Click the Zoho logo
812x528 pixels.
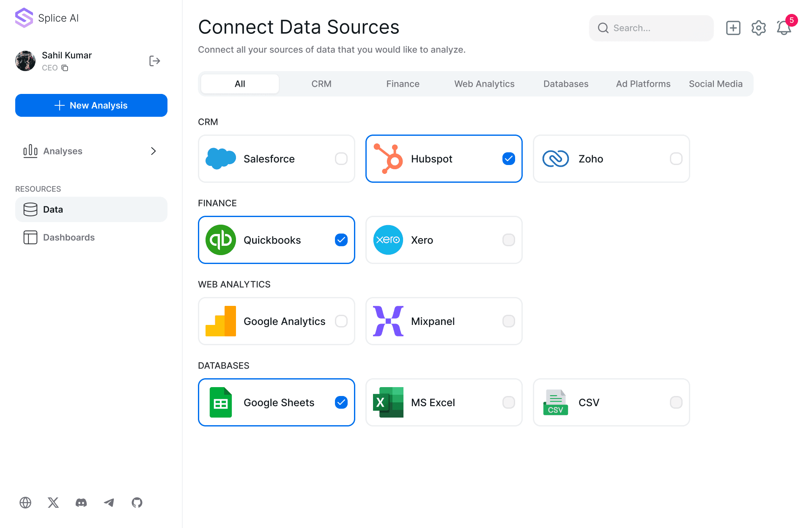pos(556,159)
